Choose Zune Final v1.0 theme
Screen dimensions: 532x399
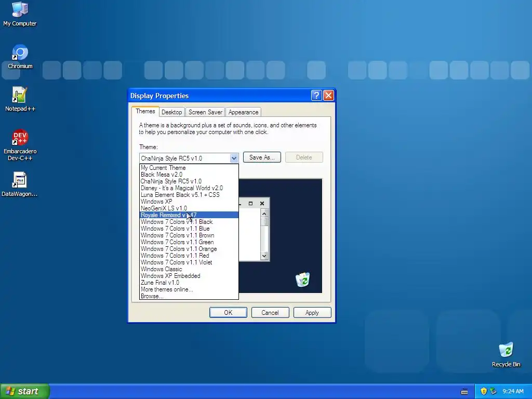click(189, 283)
